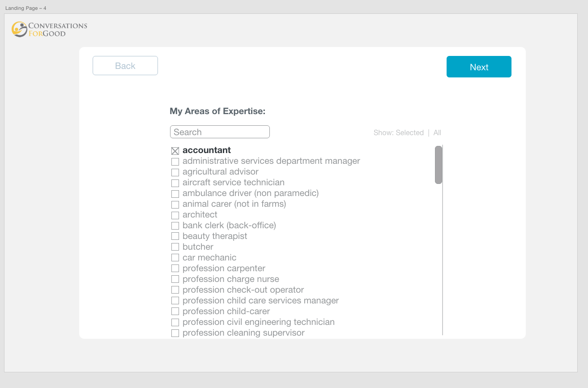
Task: Check administrative services department manager
Action: coord(175,162)
